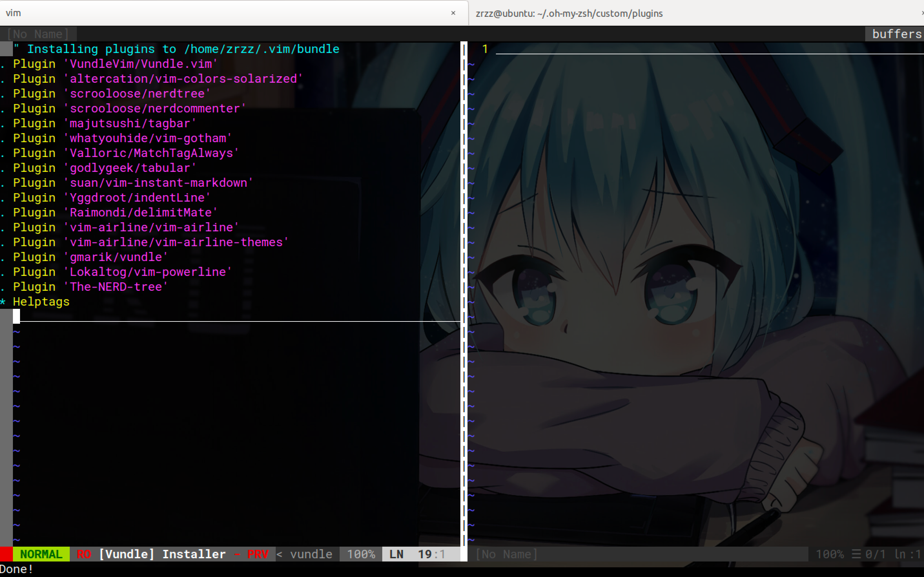Viewport: 924px width, 577px height.
Task: Click the [Vundle] Installer buffer name
Action: point(162,554)
